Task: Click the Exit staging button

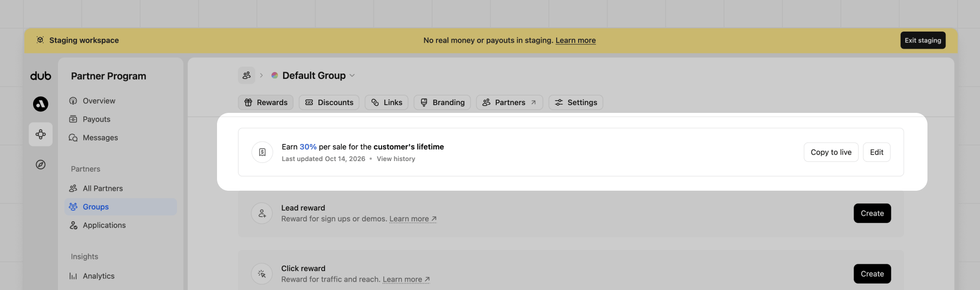Action: click(923, 40)
